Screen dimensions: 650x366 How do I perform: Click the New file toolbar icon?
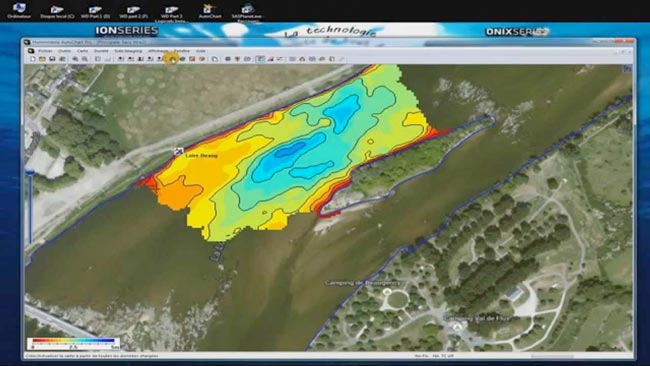coord(33,59)
